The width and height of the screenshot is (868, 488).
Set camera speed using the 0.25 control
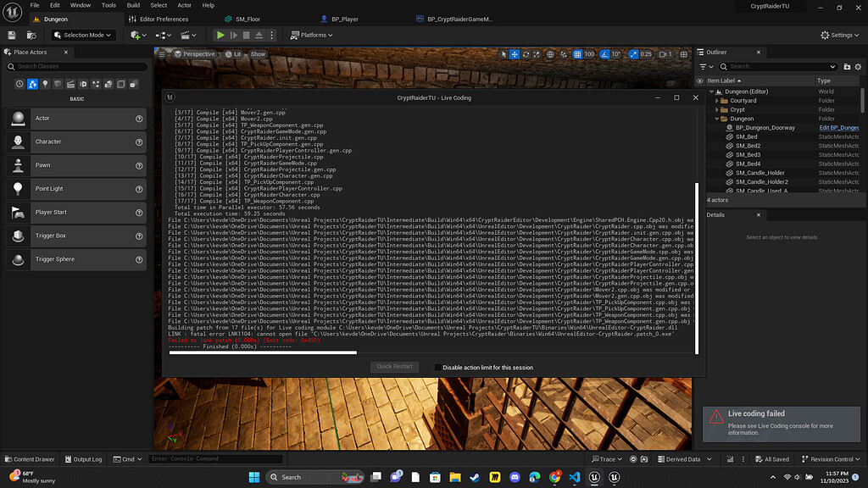pyautogui.click(x=645, y=54)
